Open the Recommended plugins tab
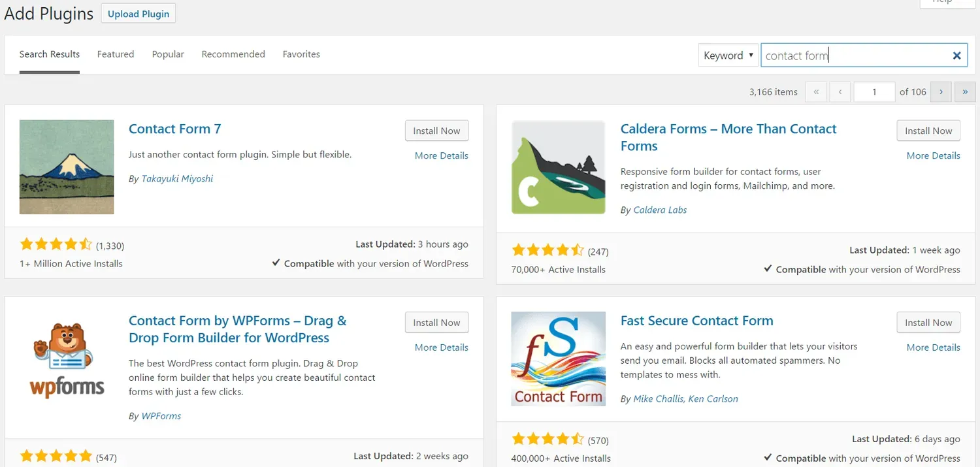The width and height of the screenshot is (980, 467). [x=233, y=54]
